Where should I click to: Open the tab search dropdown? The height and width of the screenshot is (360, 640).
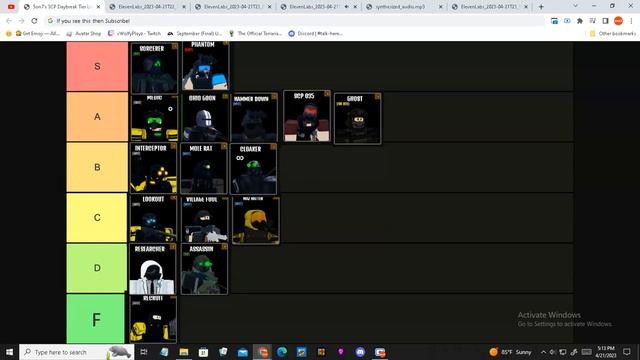click(x=575, y=6)
